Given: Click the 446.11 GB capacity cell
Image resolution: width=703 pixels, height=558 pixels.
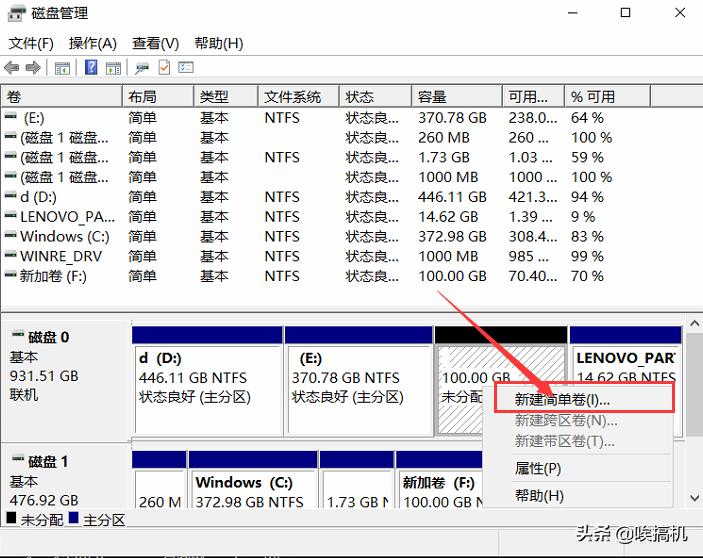Looking at the screenshot, I should coord(452,197).
